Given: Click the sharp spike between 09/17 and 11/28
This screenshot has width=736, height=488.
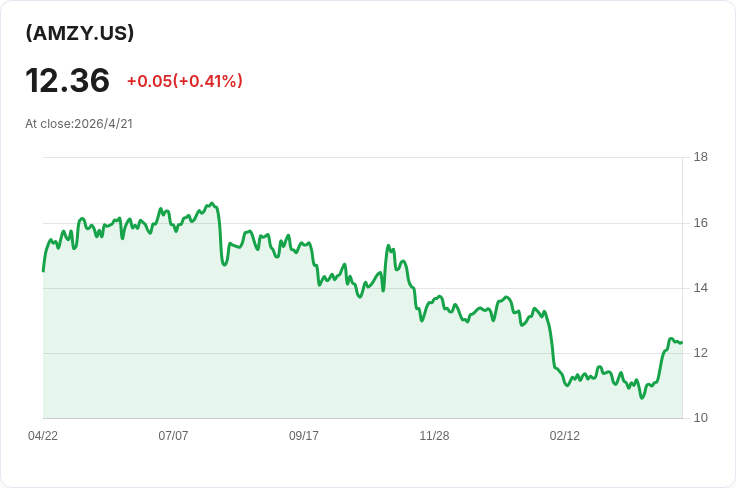Looking at the screenshot, I should pyautogui.click(x=388, y=246).
